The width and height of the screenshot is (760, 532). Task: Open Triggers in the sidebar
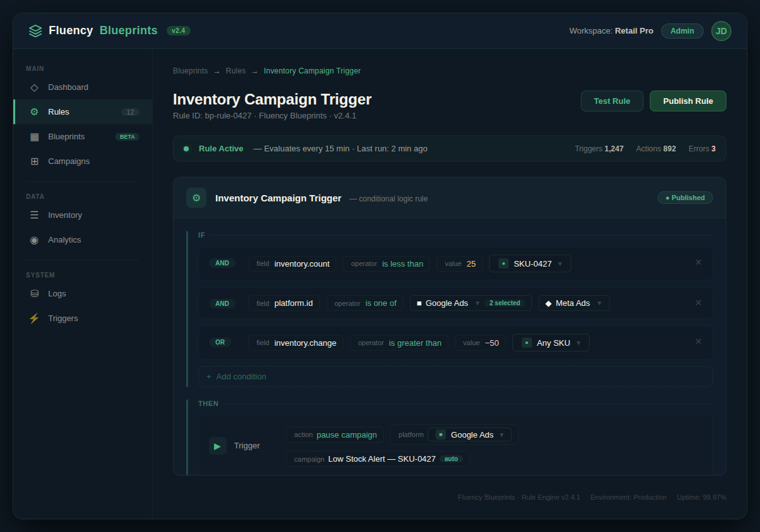click(83, 319)
